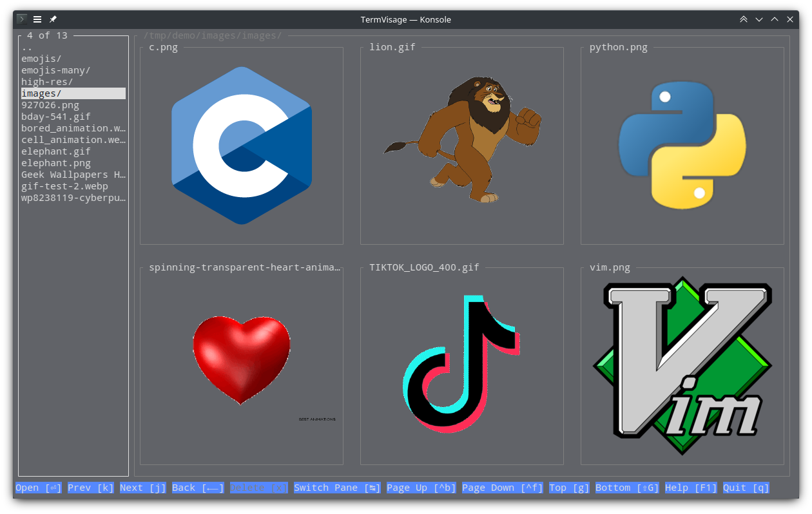Select the lion.gif thumbnail
Screen dimensions: 812x514
(462, 146)
